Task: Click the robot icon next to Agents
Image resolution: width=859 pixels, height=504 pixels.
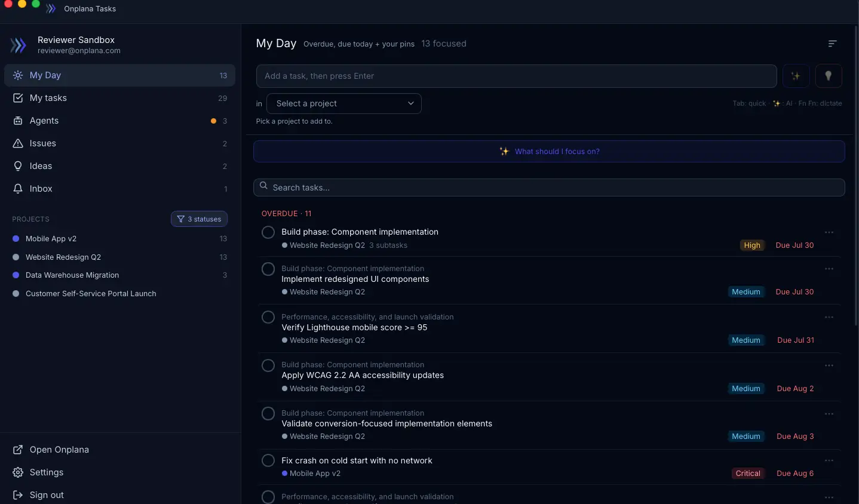Action: 18,121
